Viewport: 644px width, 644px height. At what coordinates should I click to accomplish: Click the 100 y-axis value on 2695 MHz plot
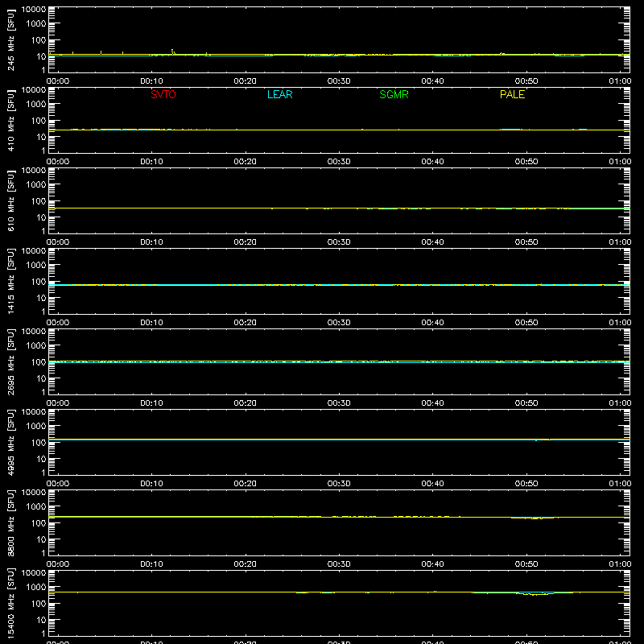39,362
